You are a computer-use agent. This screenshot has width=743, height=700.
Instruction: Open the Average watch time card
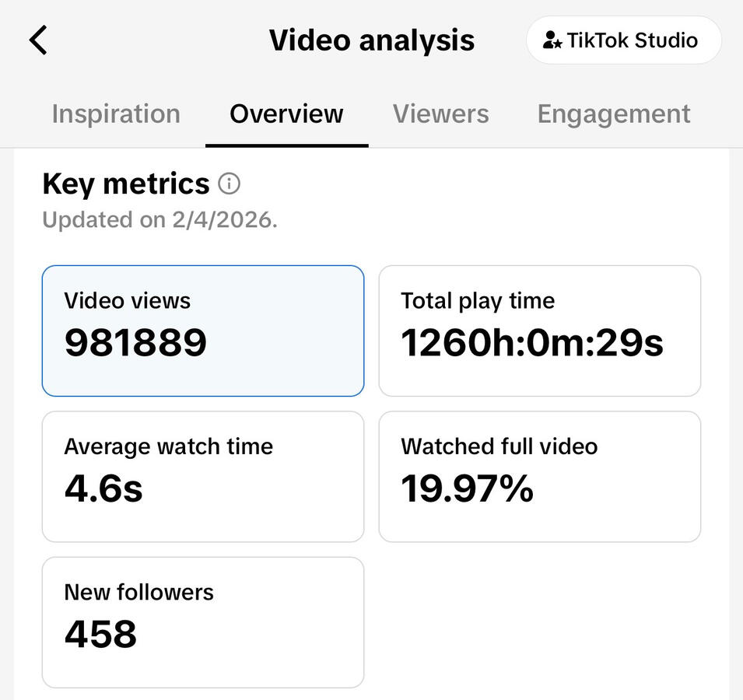coord(202,476)
